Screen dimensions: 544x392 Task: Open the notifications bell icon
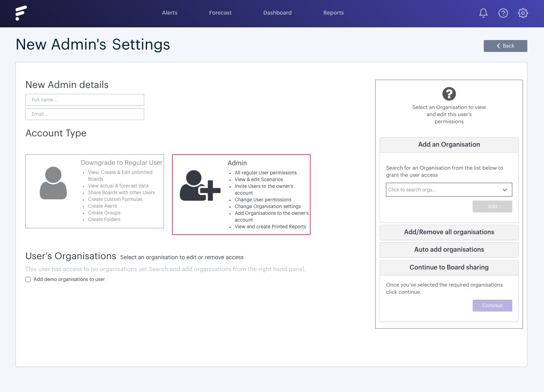(x=483, y=13)
